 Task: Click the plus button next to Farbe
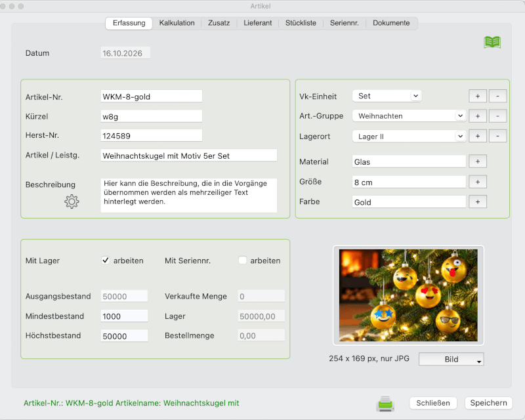pos(478,202)
